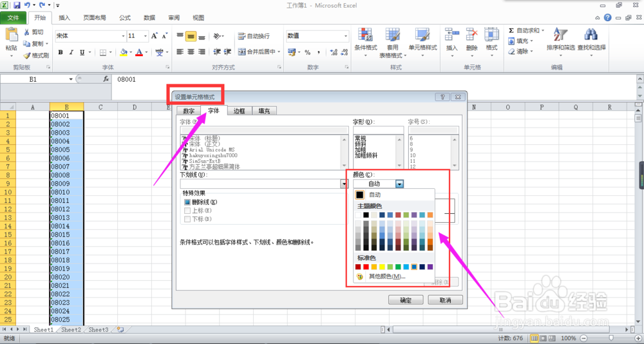
Task: Open the 公式 formulas ribbon tab
Action: 124,17
